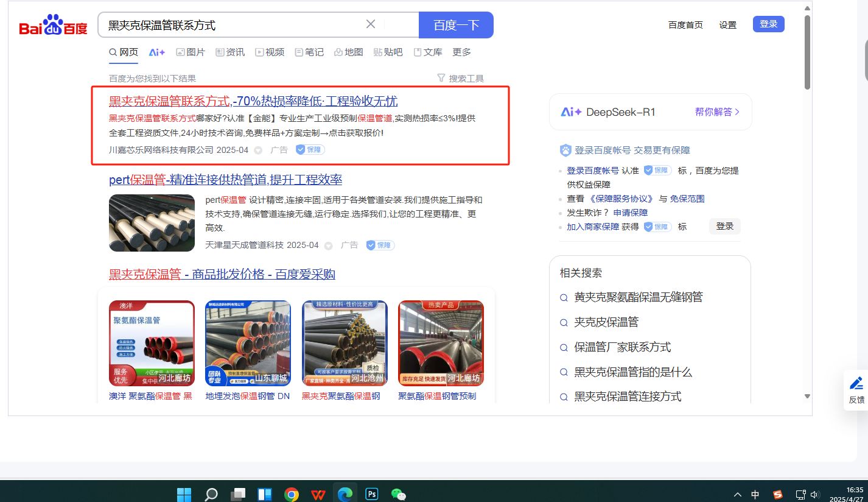Show hidden system tray icons
The height and width of the screenshot is (502, 868).
click(738, 495)
